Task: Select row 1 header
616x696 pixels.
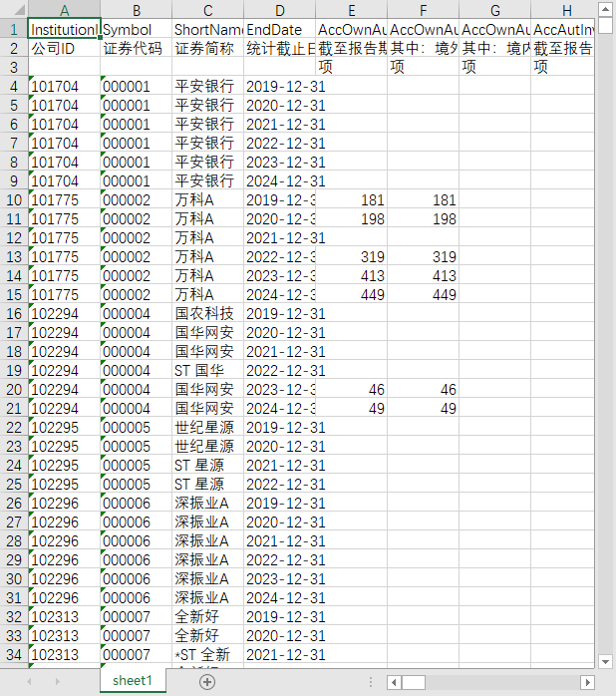Action: tap(14, 29)
